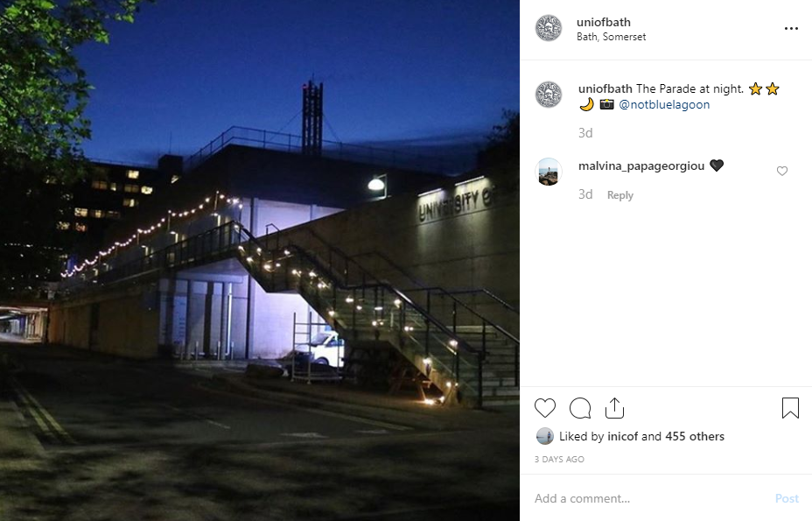Share the post using the share icon
The width and height of the screenshot is (812, 521).
click(x=614, y=408)
